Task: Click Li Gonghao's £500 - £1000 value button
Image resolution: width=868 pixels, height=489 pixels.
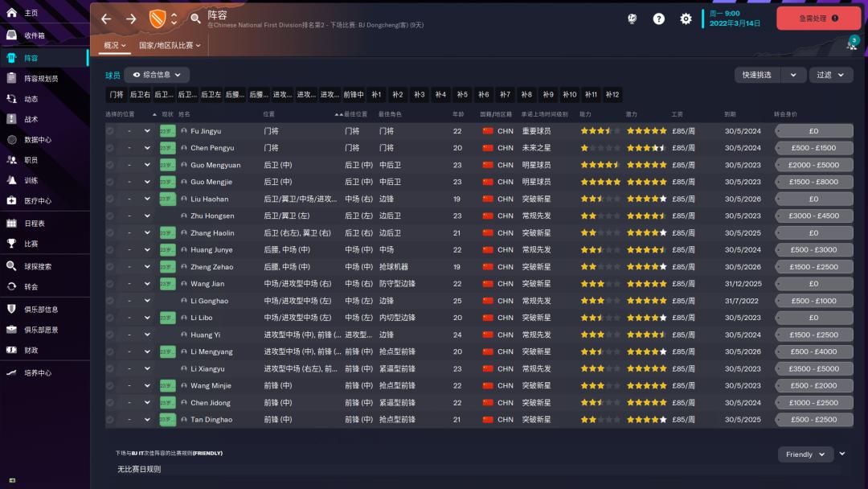Action: [813, 301]
